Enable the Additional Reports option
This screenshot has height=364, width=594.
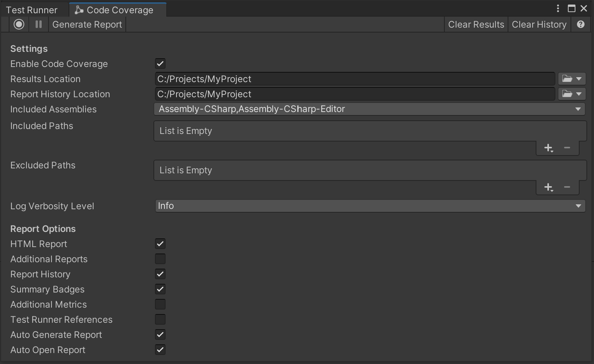[x=160, y=259]
